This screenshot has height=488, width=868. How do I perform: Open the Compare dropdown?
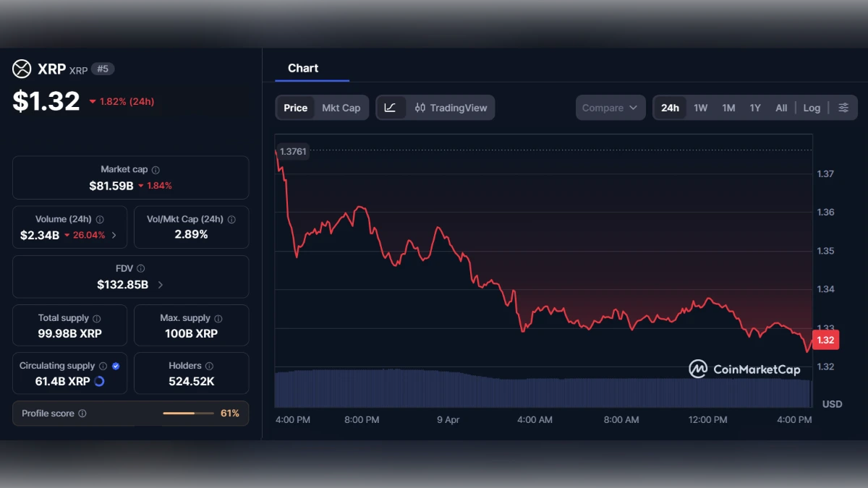click(610, 107)
